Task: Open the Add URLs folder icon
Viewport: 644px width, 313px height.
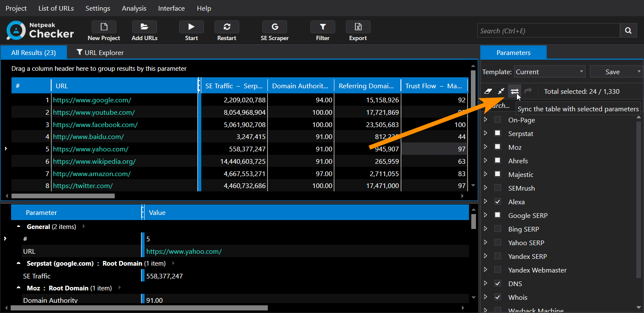Action: pyautogui.click(x=145, y=27)
